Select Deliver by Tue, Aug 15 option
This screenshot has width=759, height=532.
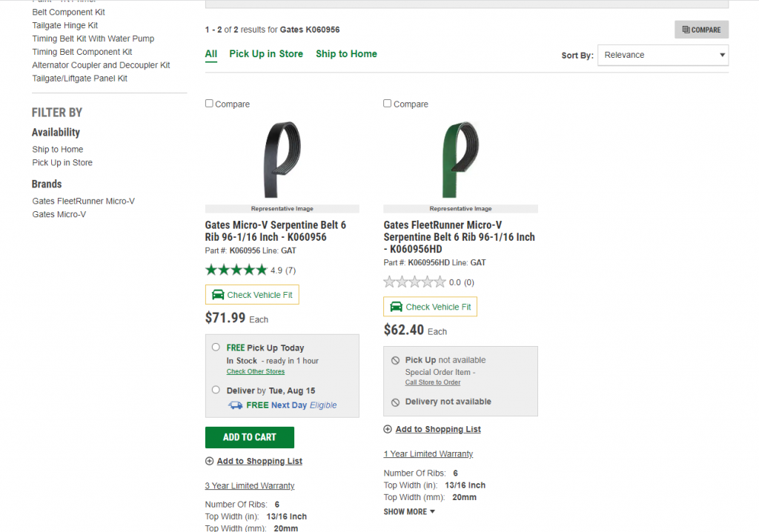coord(216,390)
